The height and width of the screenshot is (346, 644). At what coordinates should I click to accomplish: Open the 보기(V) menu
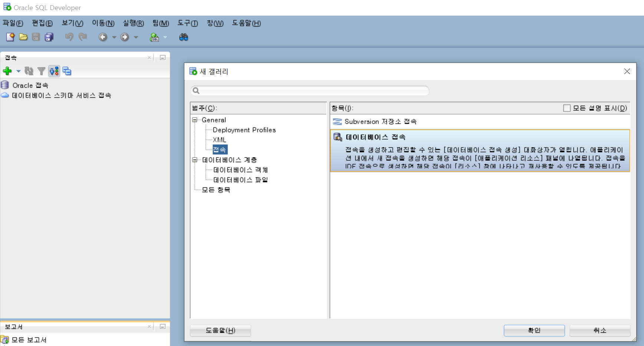tap(72, 23)
